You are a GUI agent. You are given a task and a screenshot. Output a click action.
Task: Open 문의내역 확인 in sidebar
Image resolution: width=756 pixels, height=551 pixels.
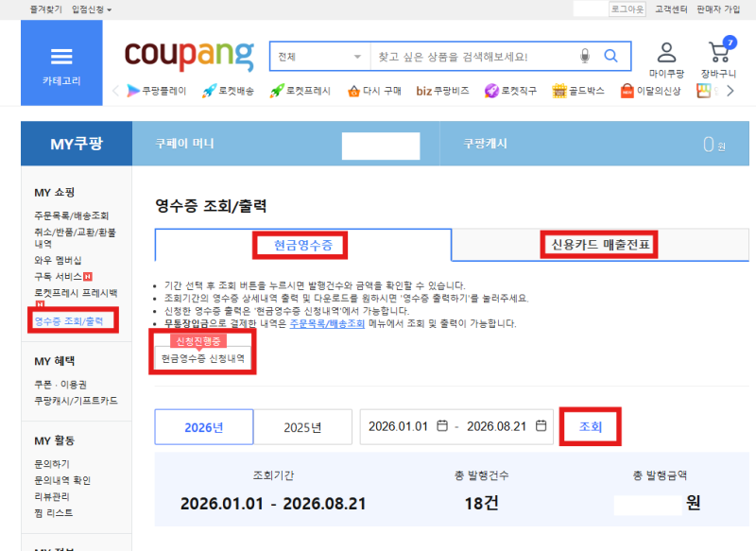62,480
